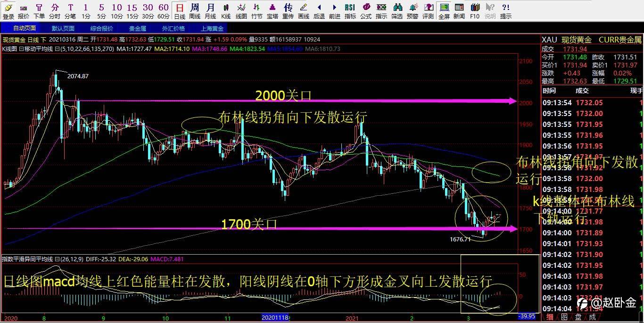This screenshot has width=644, height=323.
Task: Open the 报价 quotes view
Action: [24, 10]
